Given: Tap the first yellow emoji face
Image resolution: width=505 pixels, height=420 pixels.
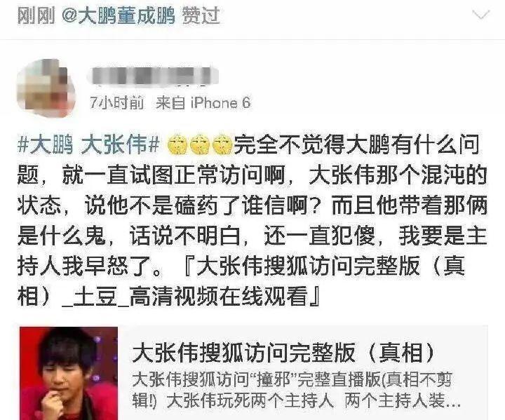Looking at the screenshot, I should click(x=177, y=145).
